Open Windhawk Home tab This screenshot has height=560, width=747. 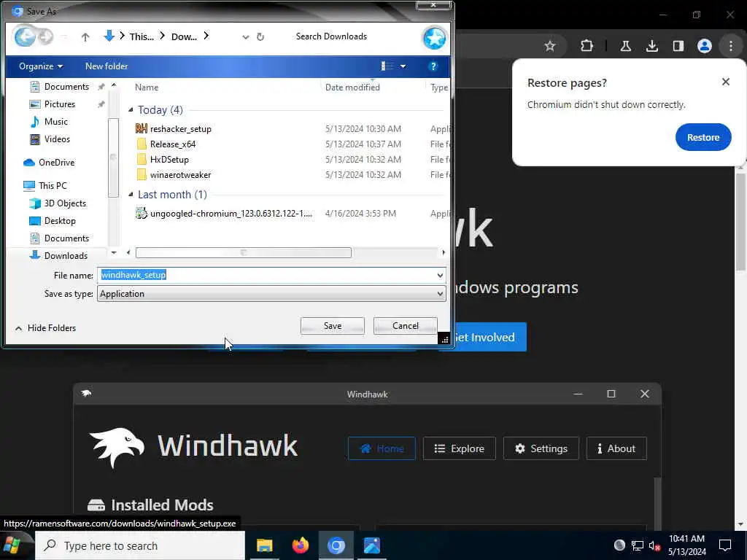(382, 448)
